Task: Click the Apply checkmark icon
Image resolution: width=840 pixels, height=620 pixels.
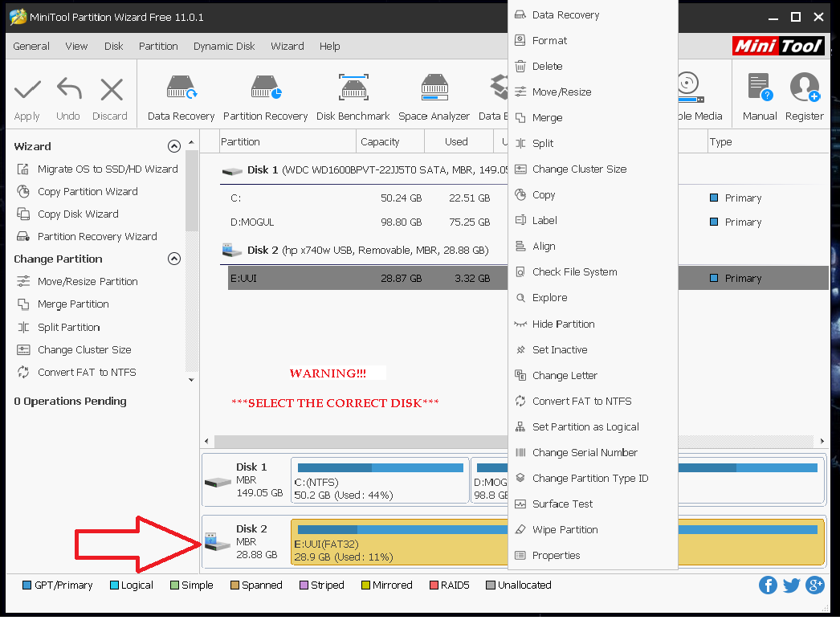Action: [27, 89]
